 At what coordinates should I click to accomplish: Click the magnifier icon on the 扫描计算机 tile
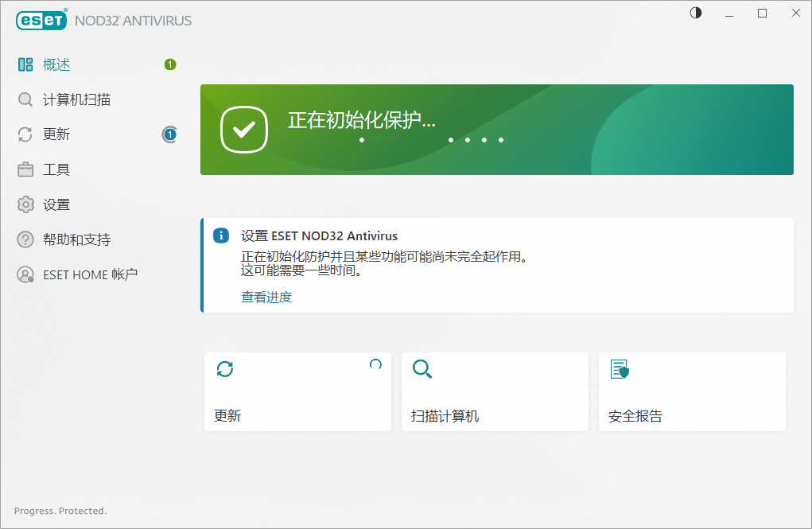point(422,369)
